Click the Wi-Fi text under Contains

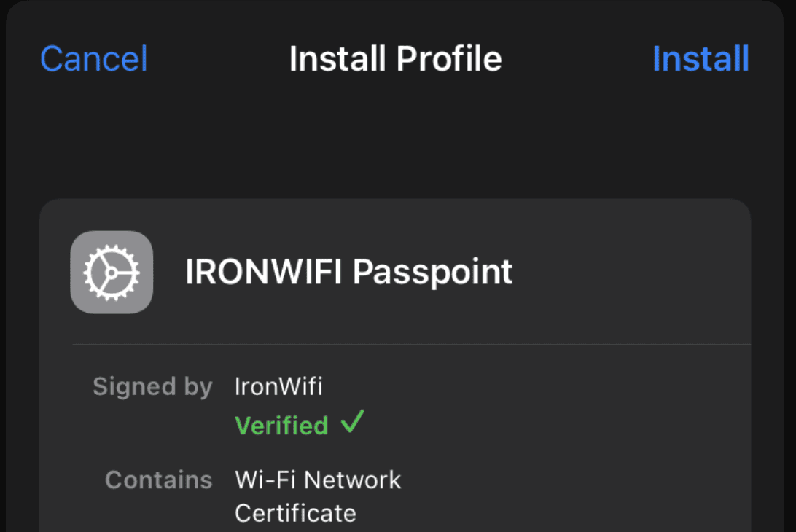pos(265,480)
